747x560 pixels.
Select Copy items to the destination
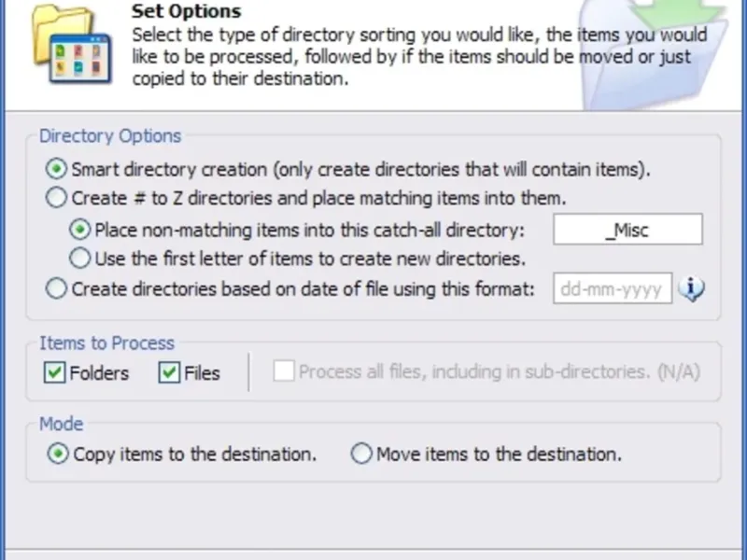pyautogui.click(x=58, y=455)
